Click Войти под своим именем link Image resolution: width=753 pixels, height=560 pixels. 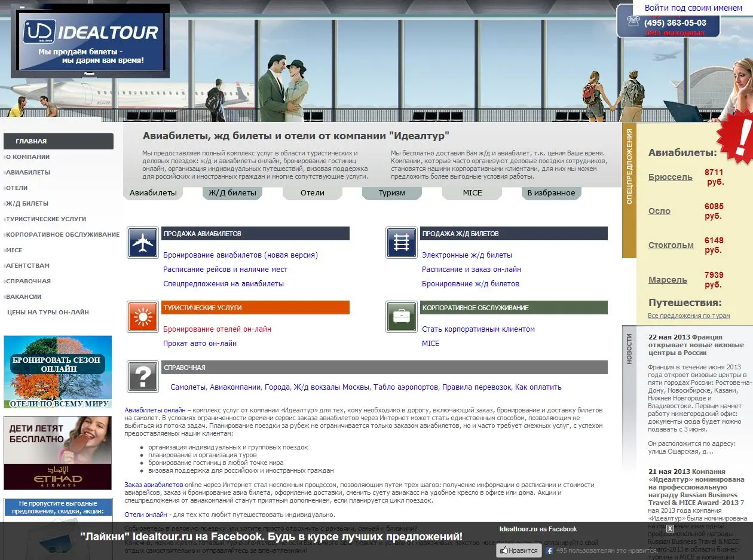click(693, 8)
